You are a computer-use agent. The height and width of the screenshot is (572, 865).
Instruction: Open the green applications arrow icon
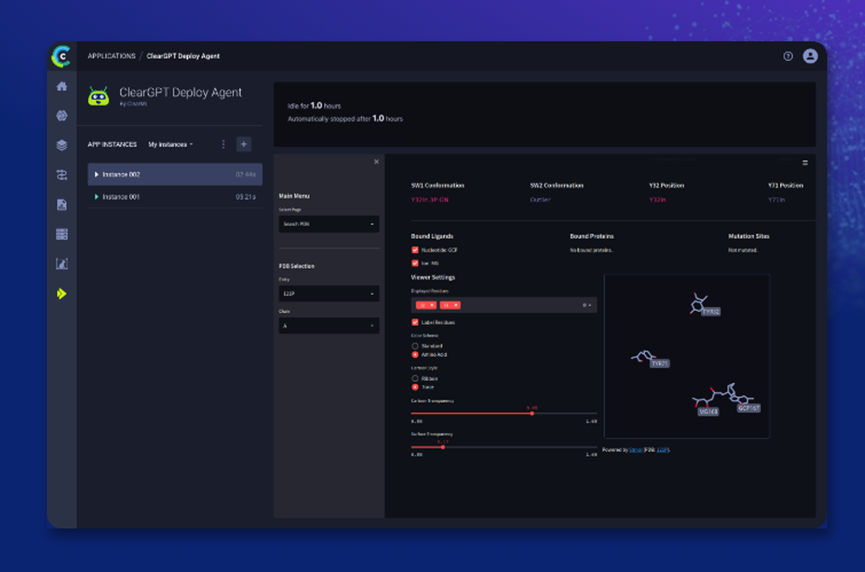[x=62, y=293]
